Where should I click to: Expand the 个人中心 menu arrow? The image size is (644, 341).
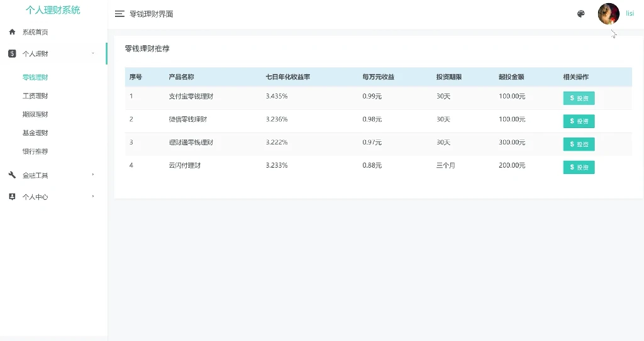click(93, 197)
